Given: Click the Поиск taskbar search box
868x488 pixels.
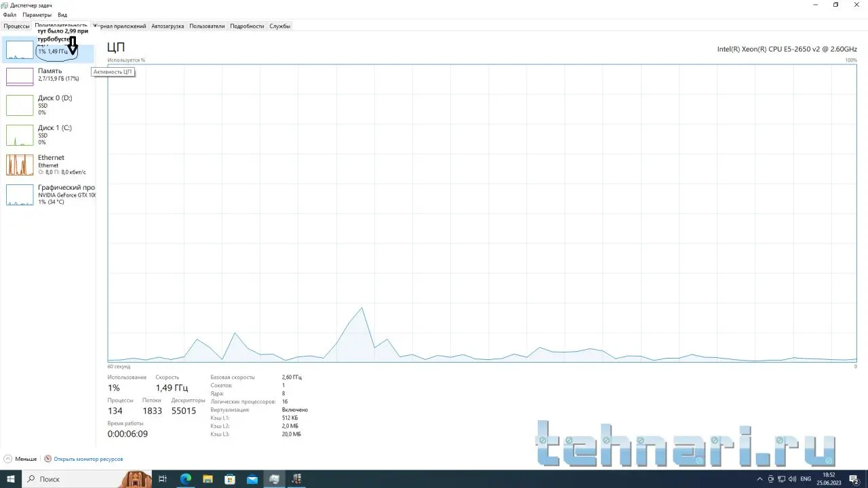Looking at the screenshot, I should (85, 479).
